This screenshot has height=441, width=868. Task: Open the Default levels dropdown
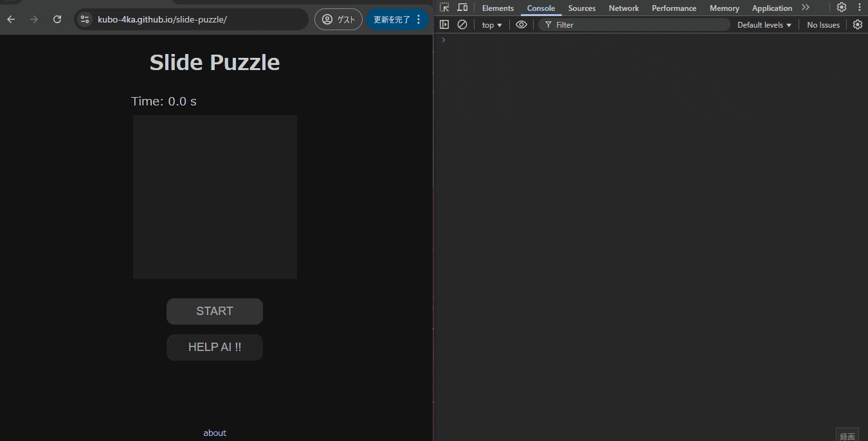(763, 24)
